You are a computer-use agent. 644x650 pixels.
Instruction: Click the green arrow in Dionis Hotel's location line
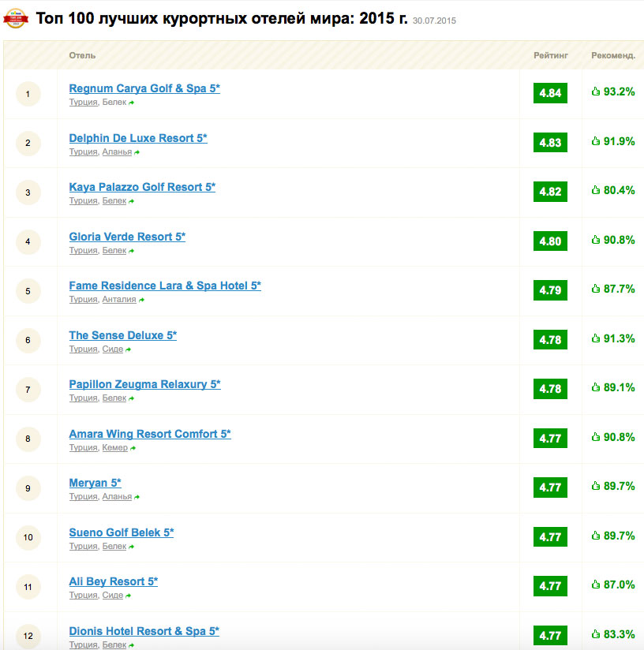[132, 646]
